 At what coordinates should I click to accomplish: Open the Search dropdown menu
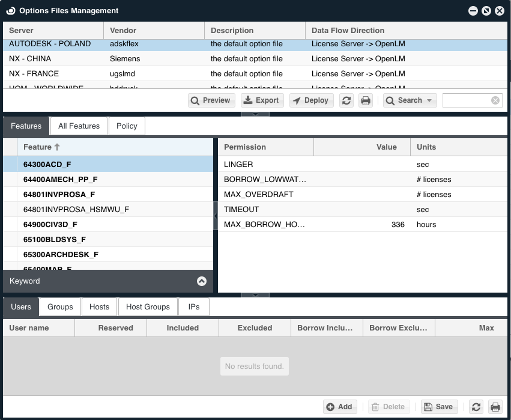point(410,100)
